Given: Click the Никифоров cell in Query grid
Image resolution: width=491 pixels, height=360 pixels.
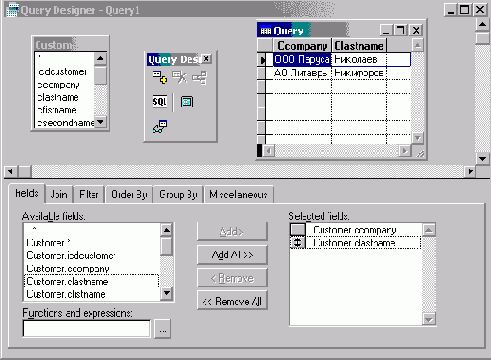Looking at the screenshot, I should [359, 73].
